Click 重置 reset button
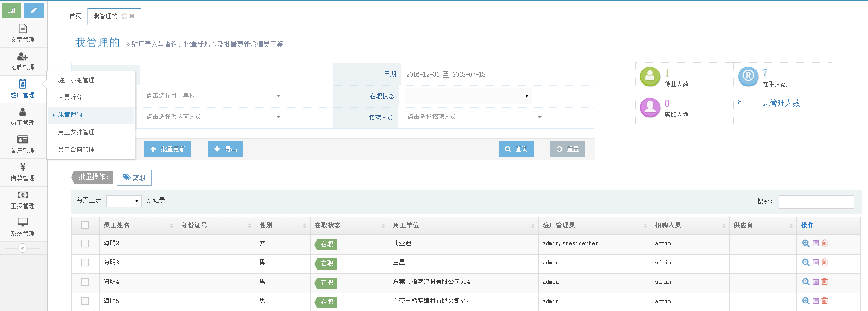The height and width of the screenshot is (311, 868). click(568, 149)
